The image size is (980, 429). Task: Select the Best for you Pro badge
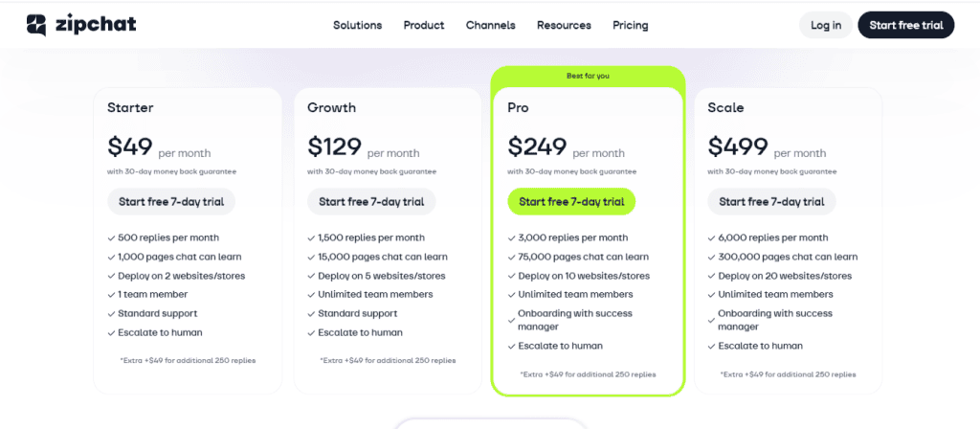pos(588,76)
